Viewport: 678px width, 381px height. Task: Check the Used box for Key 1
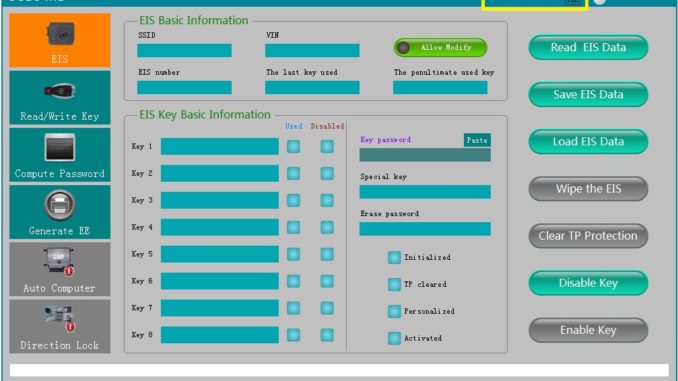click(x=293, y=147)
